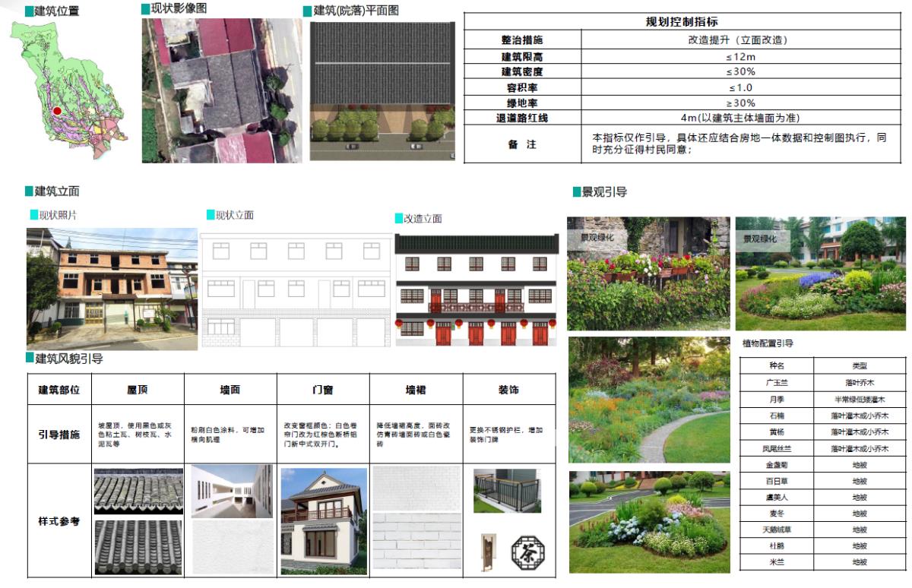Click the teal marker beside 建筑位置 heading
This screenshot has height=588, width=912.
click(x=28, y=11)
